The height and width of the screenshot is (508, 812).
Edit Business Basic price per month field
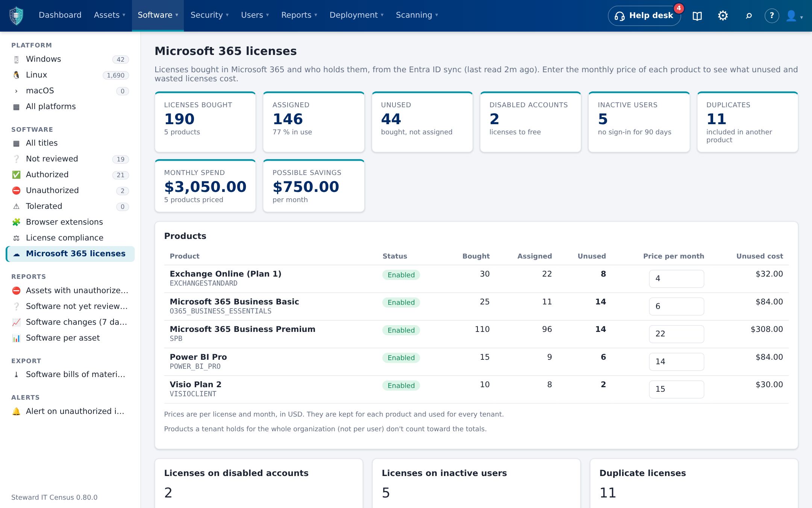(x=676, y=307)
